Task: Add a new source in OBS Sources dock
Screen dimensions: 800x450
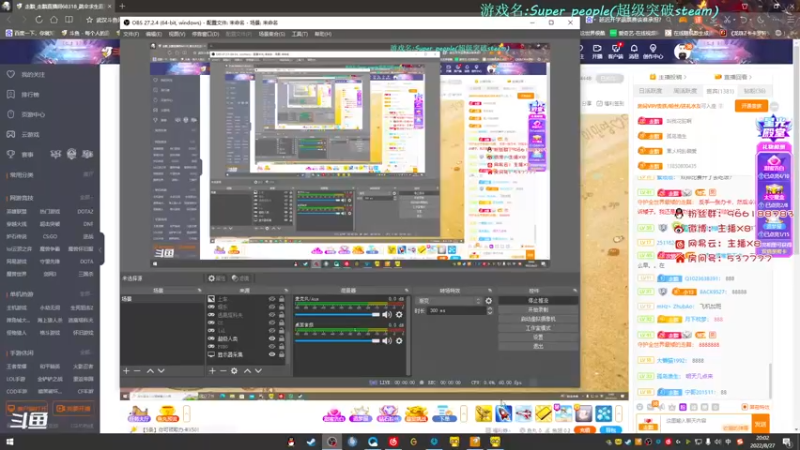Action: (212, 371)
